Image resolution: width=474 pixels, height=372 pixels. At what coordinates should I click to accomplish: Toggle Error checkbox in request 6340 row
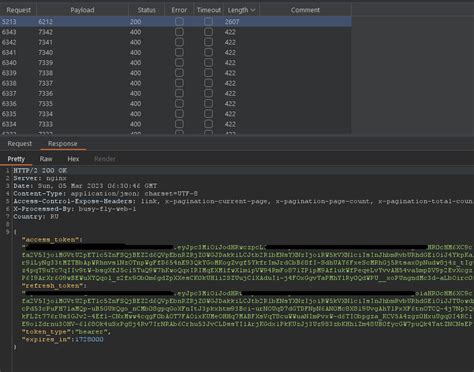tap(179, 63)
